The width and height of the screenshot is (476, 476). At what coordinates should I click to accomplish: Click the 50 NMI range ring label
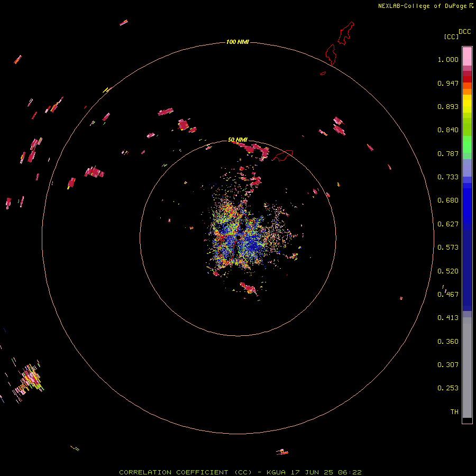[x=237, y=140]
